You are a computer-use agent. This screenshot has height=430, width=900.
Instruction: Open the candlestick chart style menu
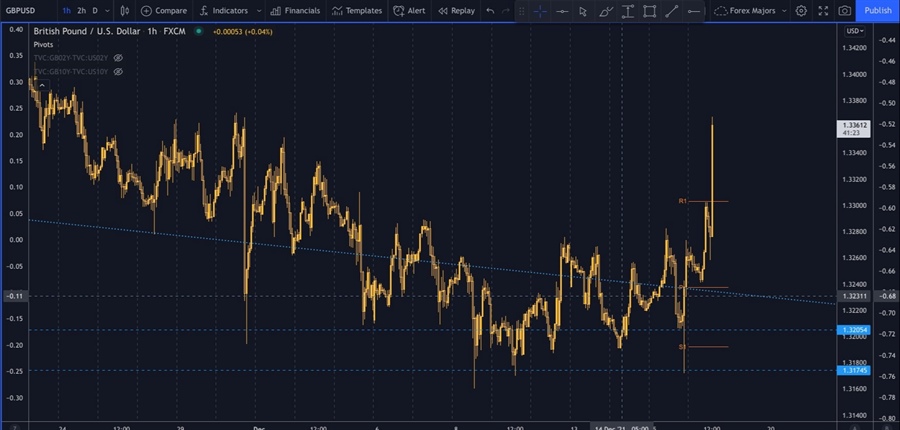click(125, 10)
